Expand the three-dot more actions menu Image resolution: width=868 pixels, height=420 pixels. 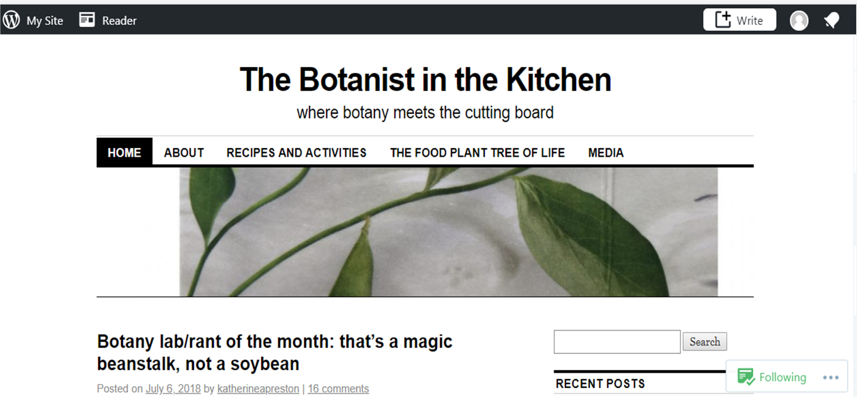[831, 377]
